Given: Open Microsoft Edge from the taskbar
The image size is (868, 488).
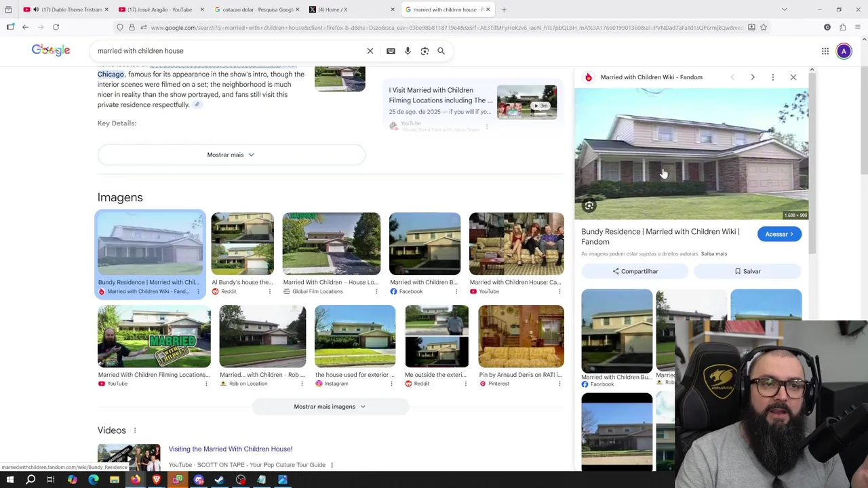Looking at the screenshot, I should [94, 480].
